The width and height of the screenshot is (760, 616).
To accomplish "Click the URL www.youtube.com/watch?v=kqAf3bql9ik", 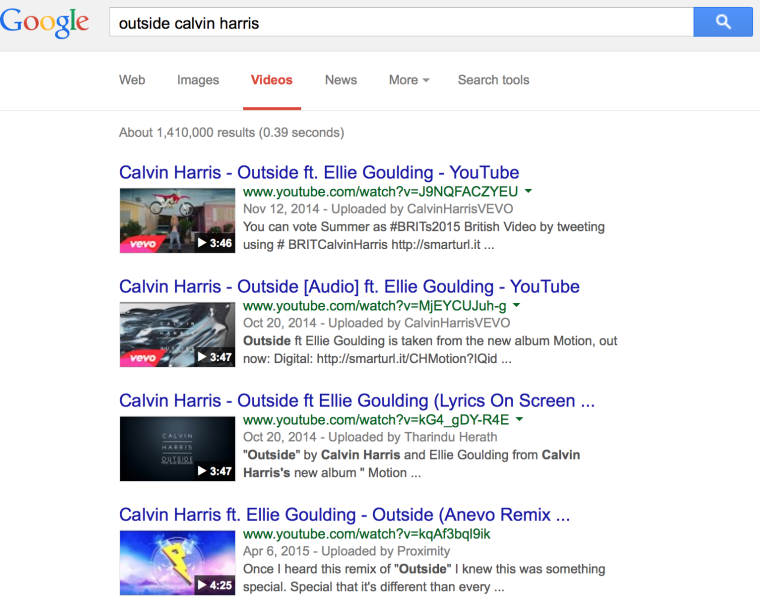I will pos(366,534).
